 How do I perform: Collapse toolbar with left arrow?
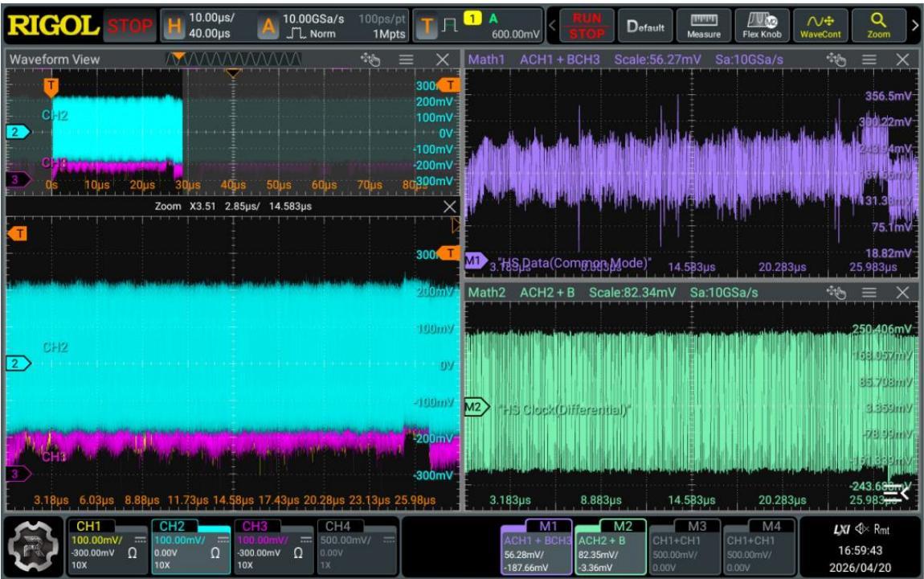552,26
